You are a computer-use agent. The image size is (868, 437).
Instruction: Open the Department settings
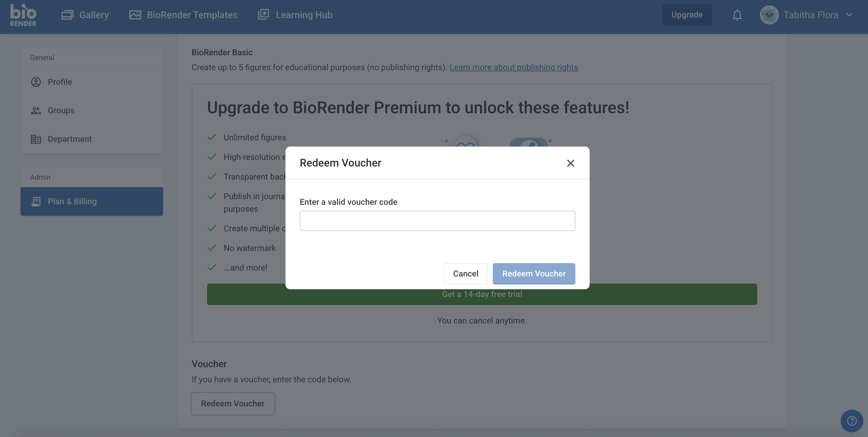[69, 139]
